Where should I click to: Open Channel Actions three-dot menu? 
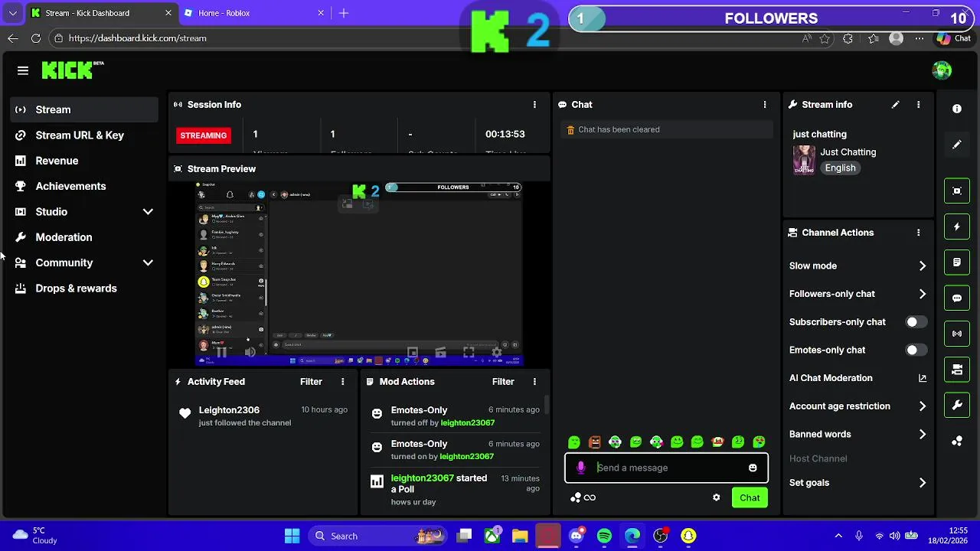tap(918, 233)
